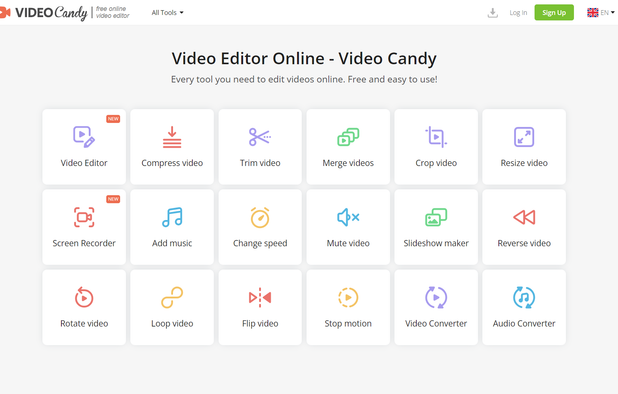Screen dimensions: 618x394
Task: Click the 'Video Editor Online - Video Candy' heading
Action: click(304, 58)
